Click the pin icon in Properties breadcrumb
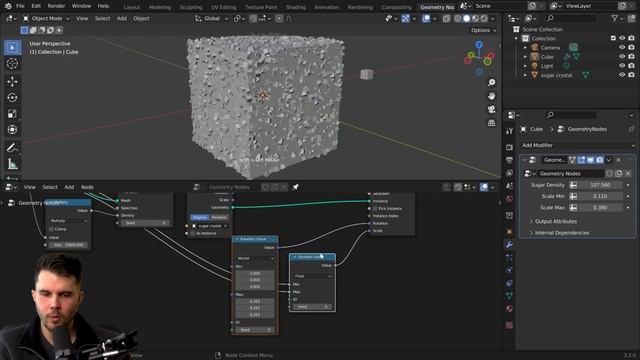The image size is (640, 360). pos(631,129)
